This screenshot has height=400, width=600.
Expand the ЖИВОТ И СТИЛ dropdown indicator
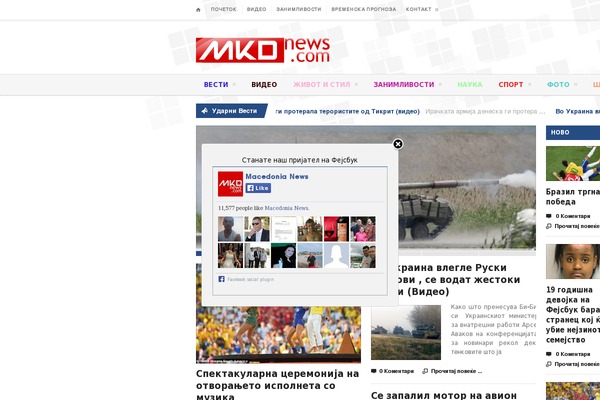click(356, 85)
